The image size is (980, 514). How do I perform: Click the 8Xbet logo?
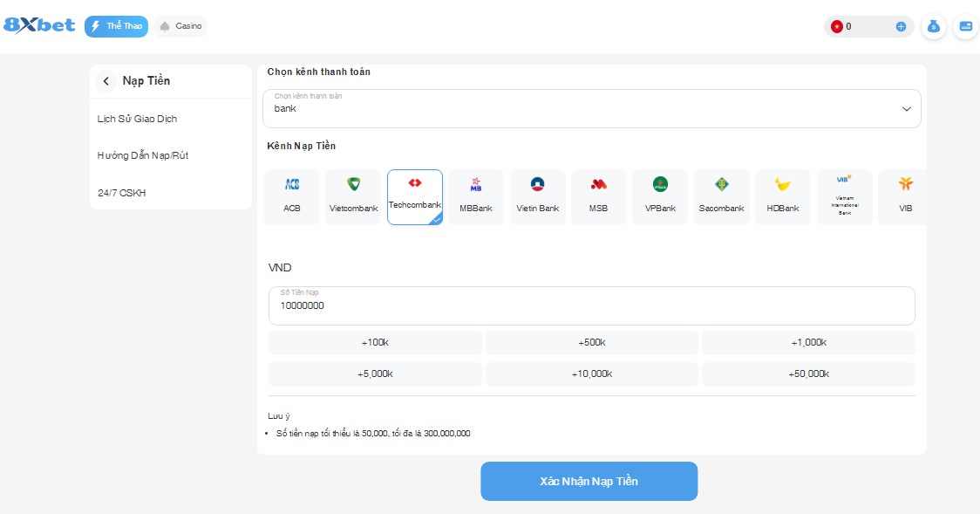pyautogui.click(x=39, y=25)
